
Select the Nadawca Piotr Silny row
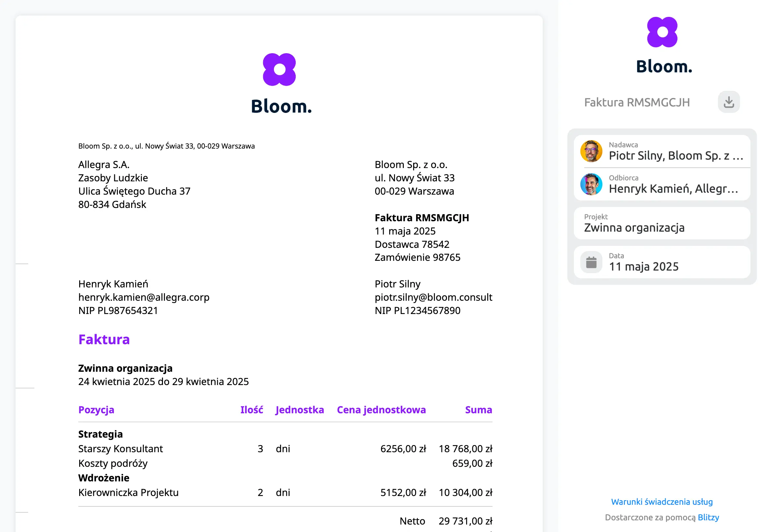(661, 151)
